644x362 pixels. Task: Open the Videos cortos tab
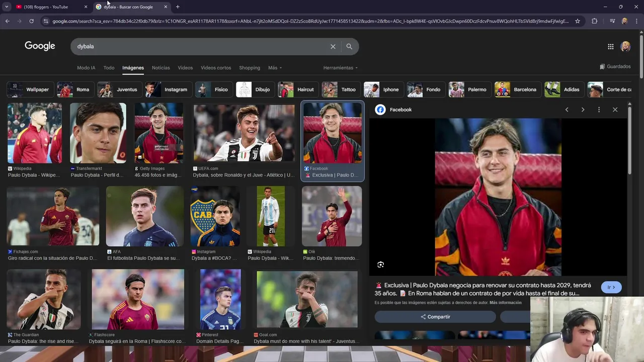tap(216, 68)
